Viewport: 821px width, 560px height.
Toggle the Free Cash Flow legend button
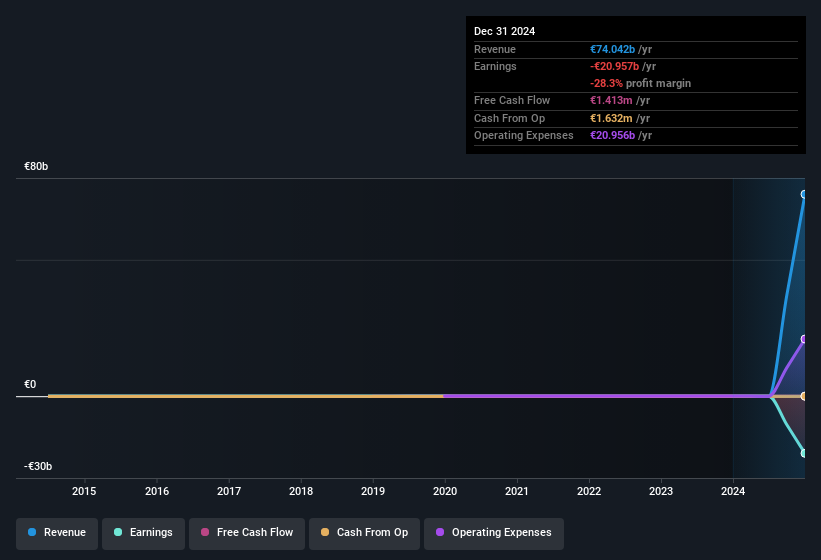[x=247, y=532]
